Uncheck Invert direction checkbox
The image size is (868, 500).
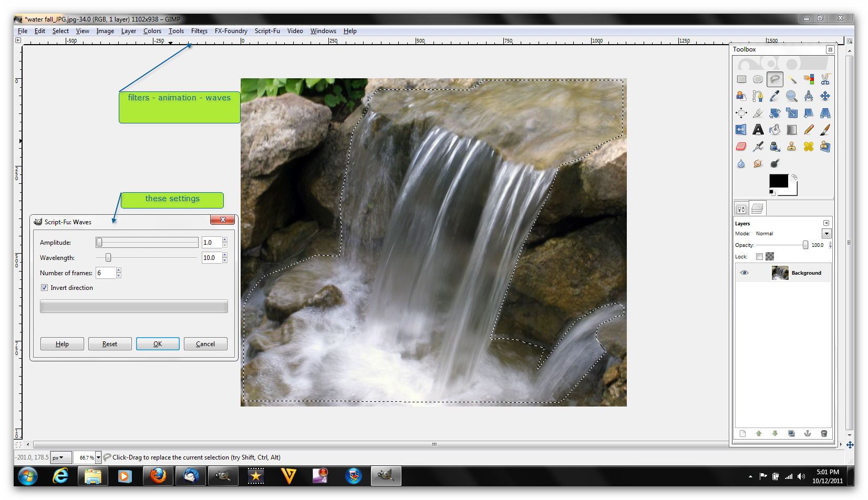pos(45,288)
